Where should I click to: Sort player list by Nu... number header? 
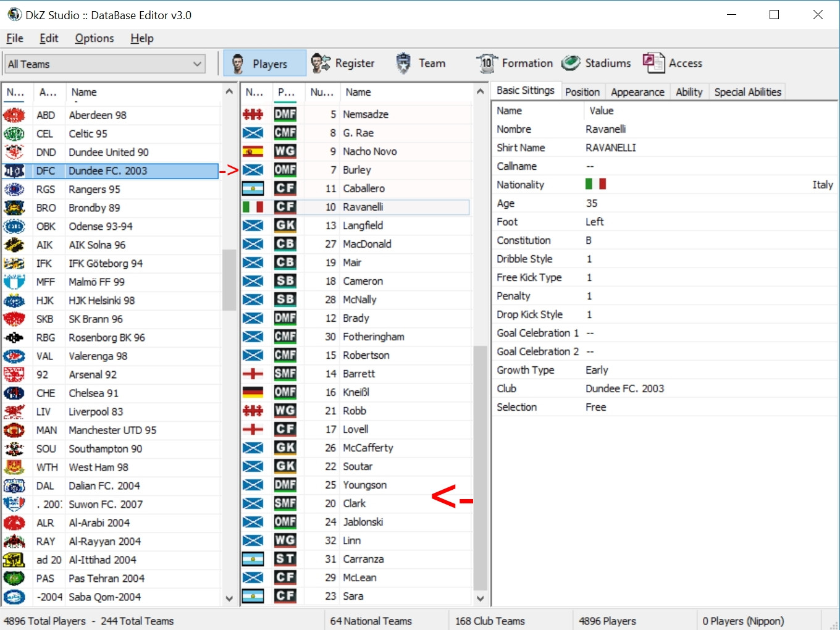(x=322, y=92)
